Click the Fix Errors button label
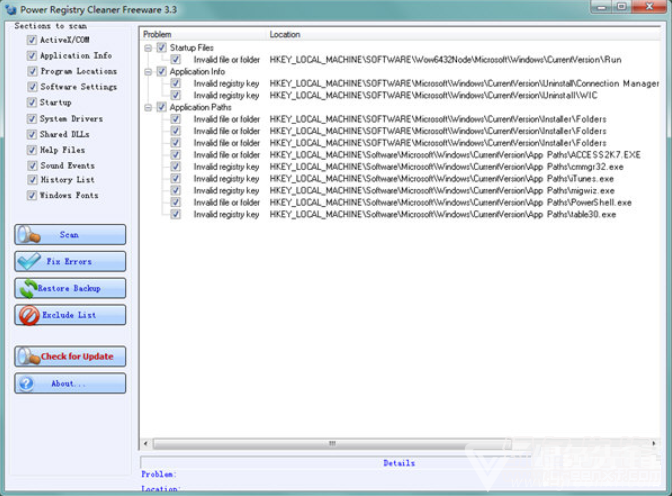This screenshot has height=496, width=672. click(x=69, y=262)
